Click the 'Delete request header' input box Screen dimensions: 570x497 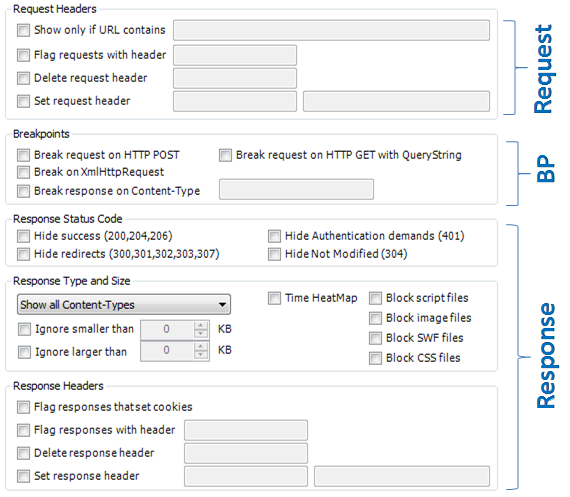tap(235, 78)
